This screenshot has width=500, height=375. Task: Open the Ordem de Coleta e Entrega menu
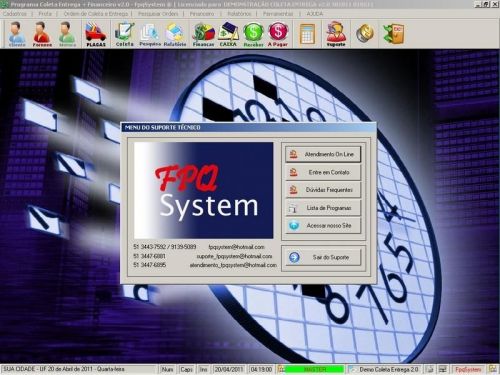pyautogui.click(x=96, y=14)
